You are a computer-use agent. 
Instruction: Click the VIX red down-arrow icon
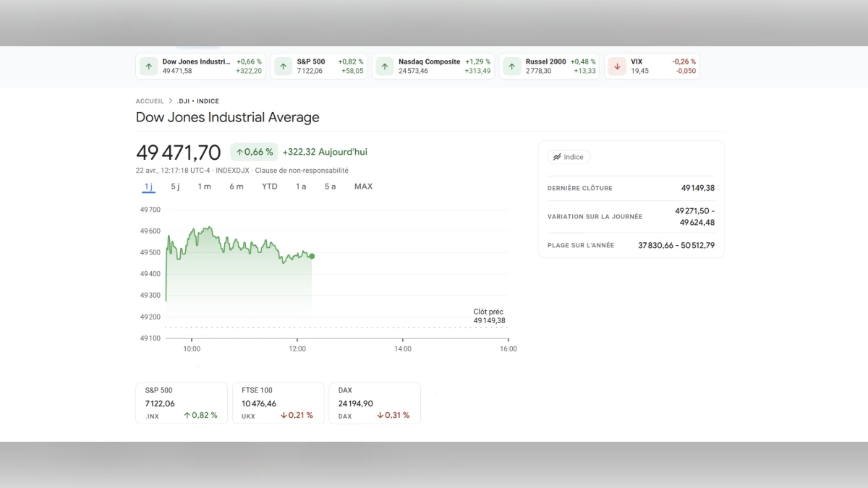[x=616, y=66]
